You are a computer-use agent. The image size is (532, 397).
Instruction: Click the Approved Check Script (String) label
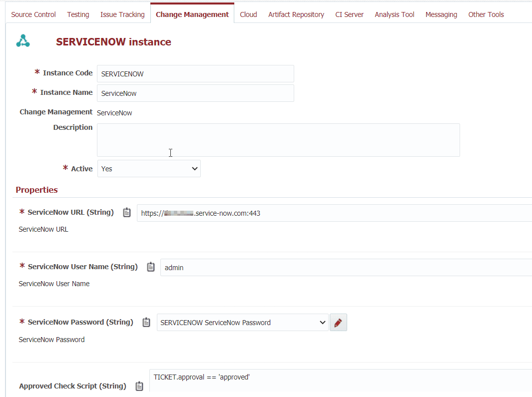pyautogui.click(x=72, y=386)
